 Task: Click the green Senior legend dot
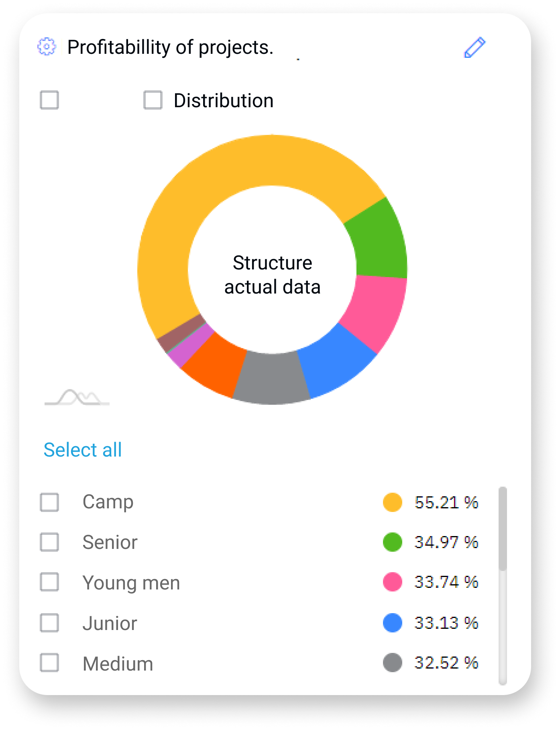click(x=392, y=542)
